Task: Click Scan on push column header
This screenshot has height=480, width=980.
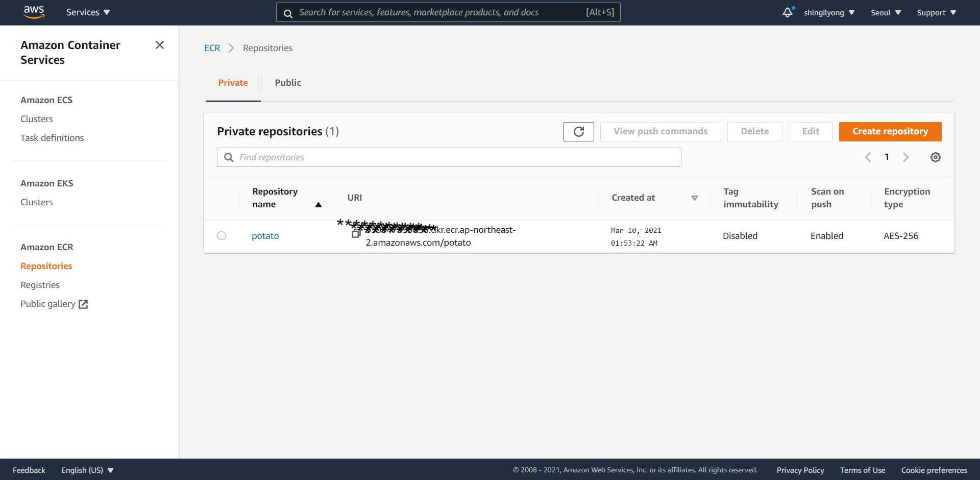Action: point(827,198)
